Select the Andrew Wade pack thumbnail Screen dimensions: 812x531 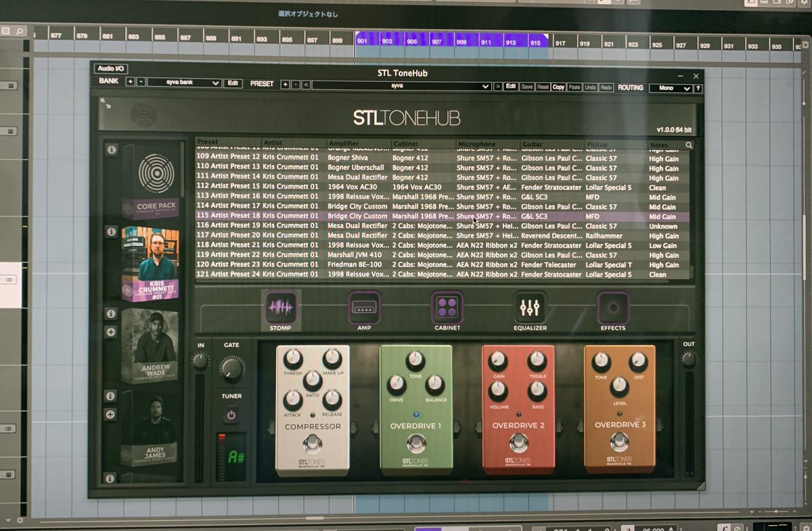pos(150,346)
